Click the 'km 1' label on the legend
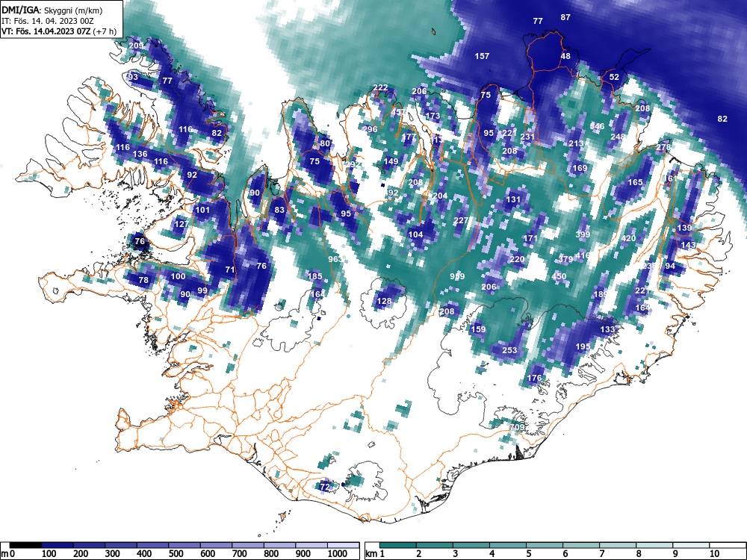The width and height of the screenshot is (747, 560). pyautogui.click(x=375, y=554)
